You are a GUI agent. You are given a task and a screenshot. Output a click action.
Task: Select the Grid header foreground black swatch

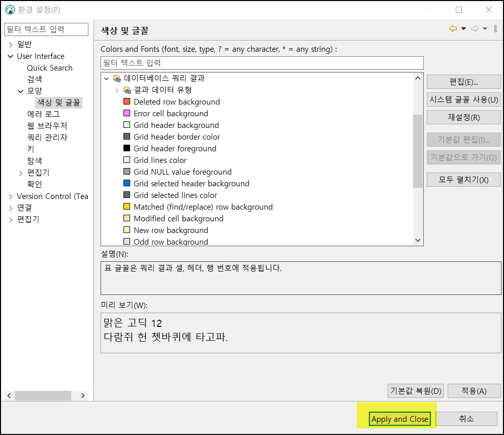tap(127, 148)
